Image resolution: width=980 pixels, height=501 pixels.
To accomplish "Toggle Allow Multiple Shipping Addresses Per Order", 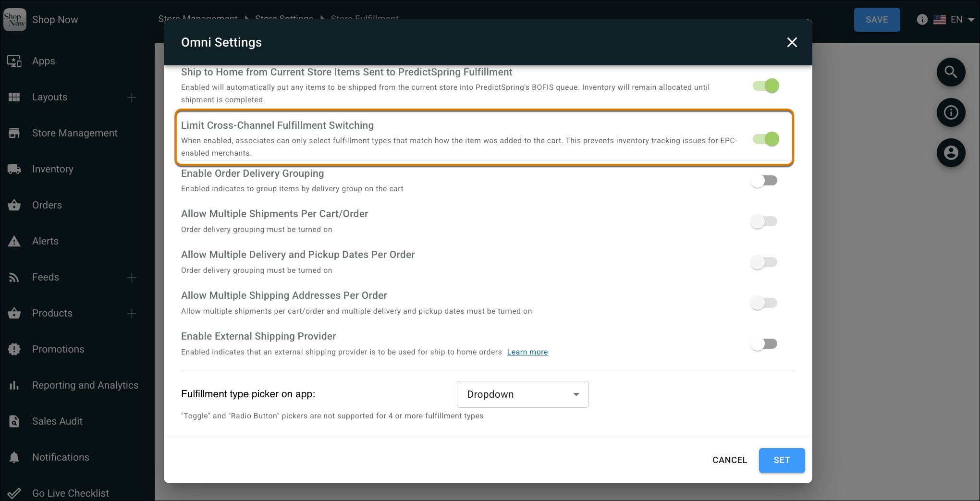I will point(764,303).
